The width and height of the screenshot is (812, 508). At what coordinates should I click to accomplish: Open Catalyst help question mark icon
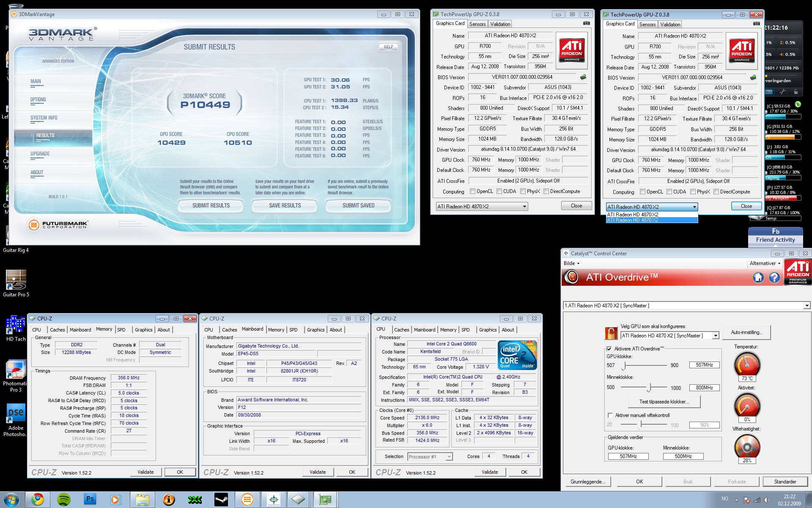[774, 277]
